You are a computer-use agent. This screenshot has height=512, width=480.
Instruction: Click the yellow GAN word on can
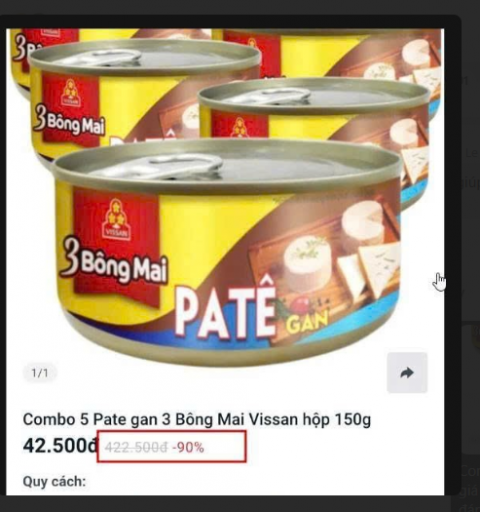coord(307,321)
